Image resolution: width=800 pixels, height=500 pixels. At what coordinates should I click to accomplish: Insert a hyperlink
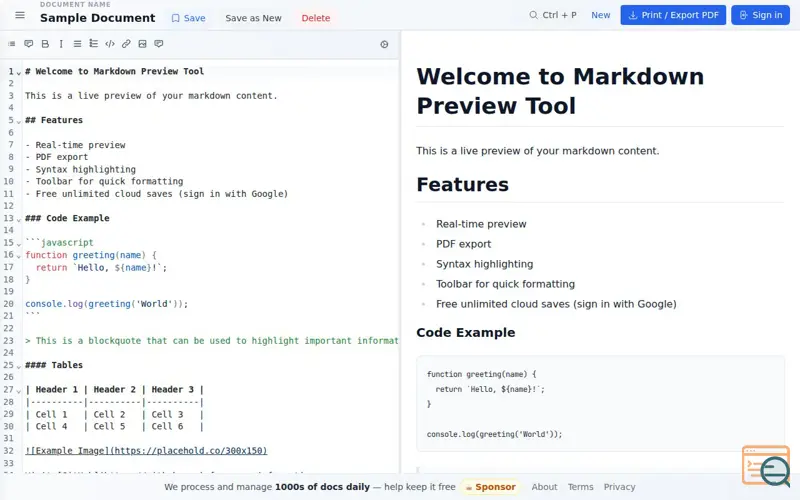pos(126,44)
